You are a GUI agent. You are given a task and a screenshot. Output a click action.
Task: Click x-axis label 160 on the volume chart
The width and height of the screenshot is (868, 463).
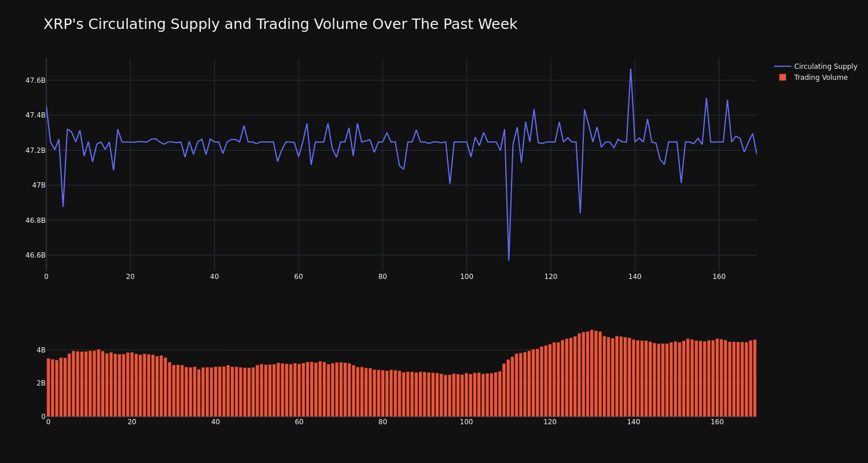coord(717,422)
